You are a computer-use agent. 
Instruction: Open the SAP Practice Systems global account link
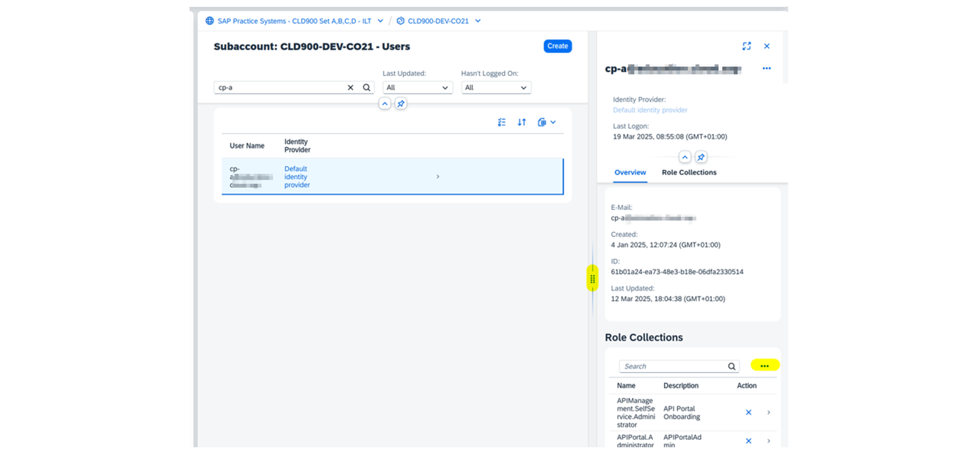click(x=294, y=21)
